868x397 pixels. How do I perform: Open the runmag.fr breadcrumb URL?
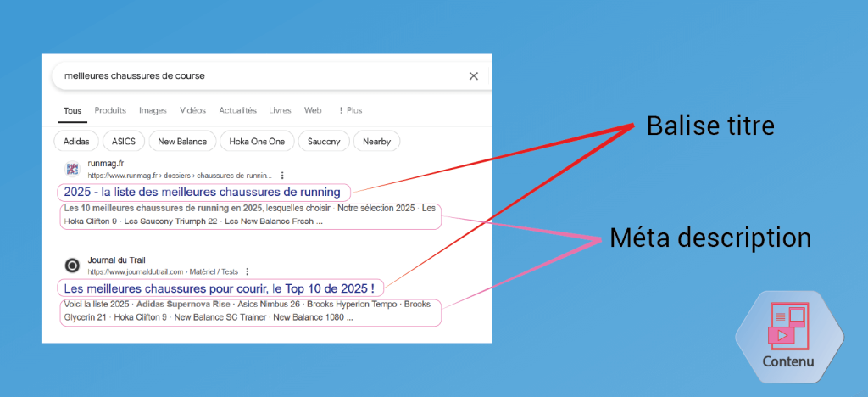coord(180,176)
